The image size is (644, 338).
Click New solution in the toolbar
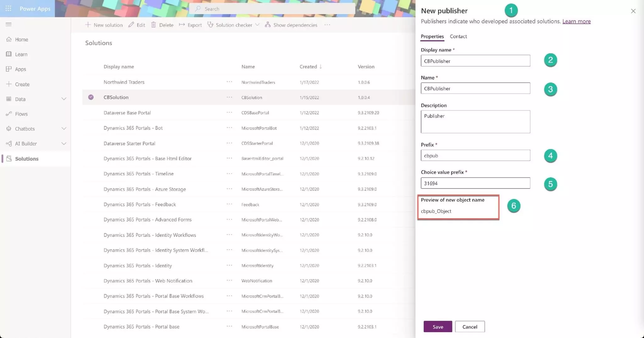point(104,25)
